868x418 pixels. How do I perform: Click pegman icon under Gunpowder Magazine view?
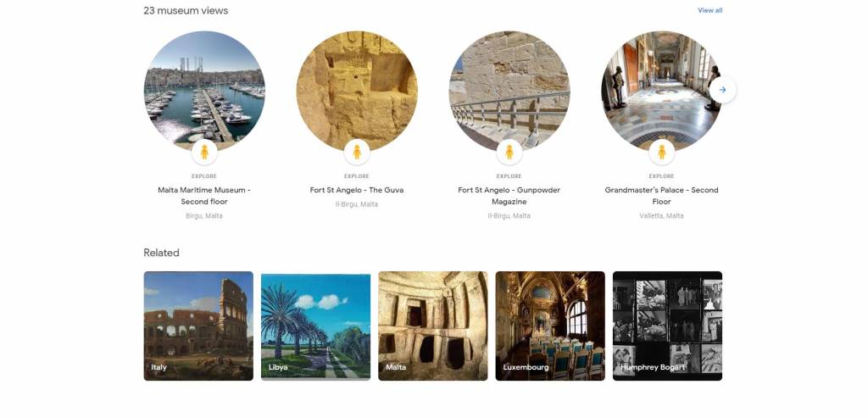pyautogui.click(x=509, y=153)
